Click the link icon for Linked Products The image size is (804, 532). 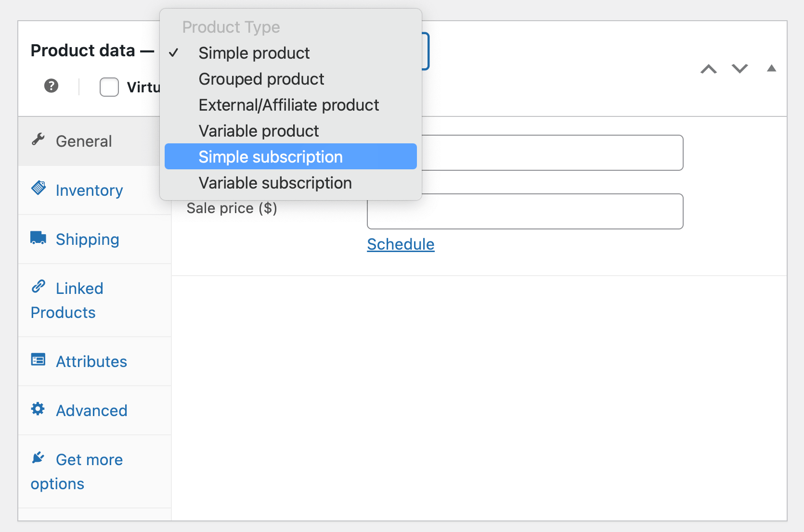(x=38, y=287)
